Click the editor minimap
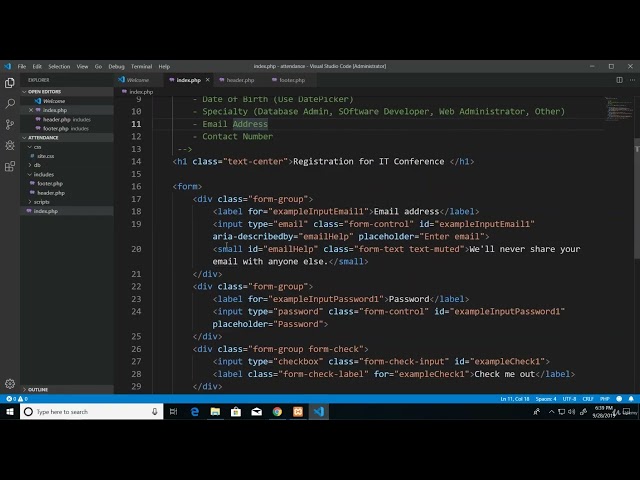Viewport: 640px width, 480px height. tap(618, 109)
